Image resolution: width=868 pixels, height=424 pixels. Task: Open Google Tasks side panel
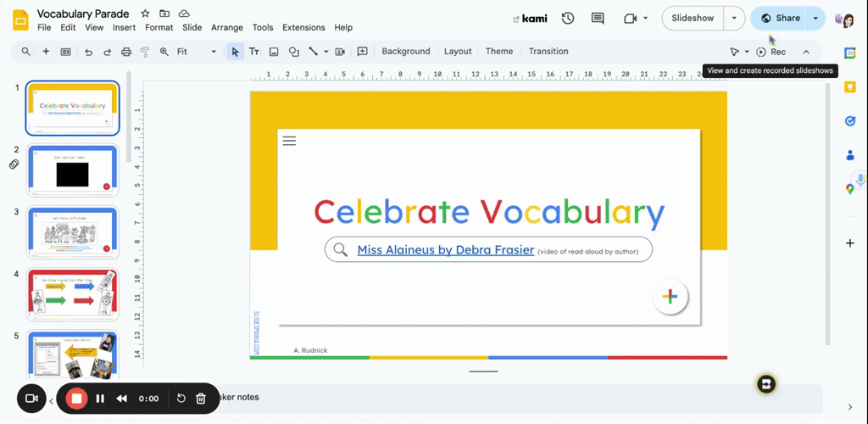click(850, 121)
